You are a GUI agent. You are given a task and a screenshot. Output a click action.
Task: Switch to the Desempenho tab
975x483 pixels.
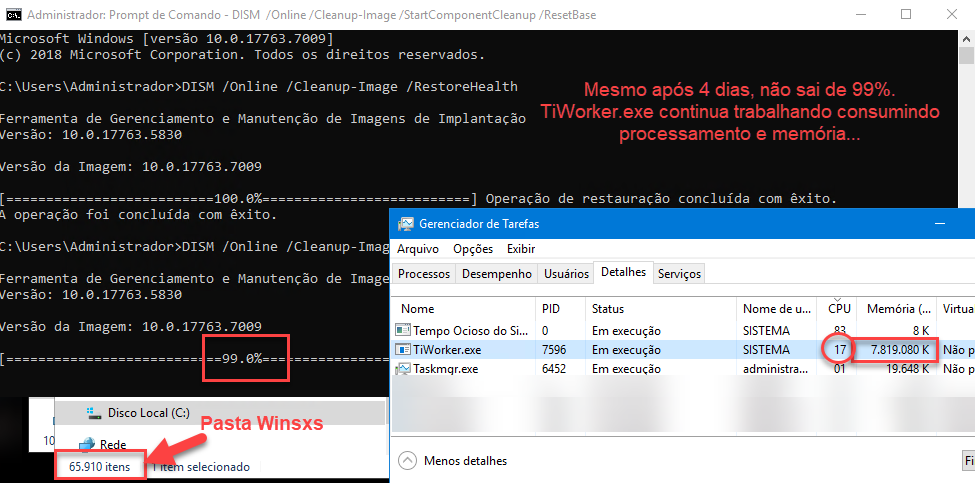[497, 274]
